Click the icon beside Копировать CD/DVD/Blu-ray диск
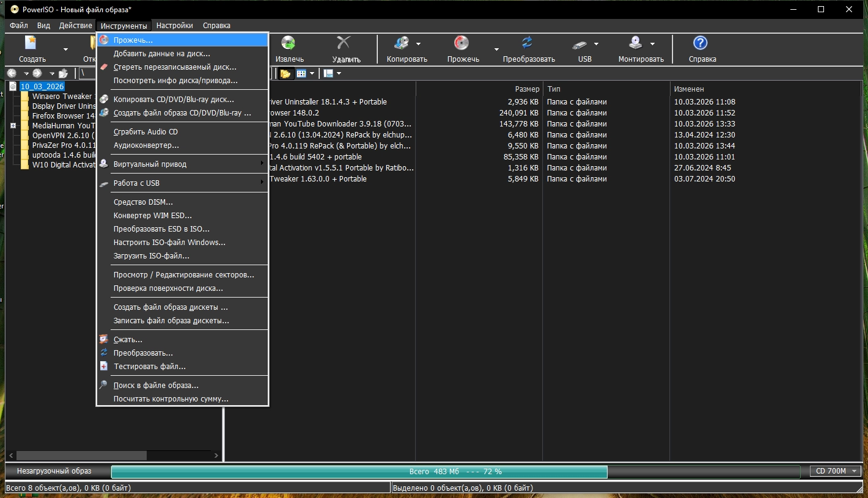The width and height of the screenshot is (868, 498). [103, 100]
